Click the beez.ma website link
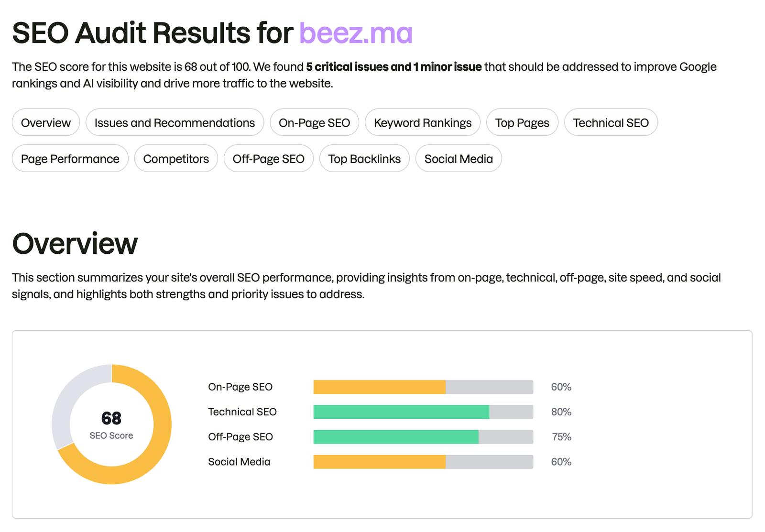The height and width of the screenshot is (532, 765). (355, 33)
